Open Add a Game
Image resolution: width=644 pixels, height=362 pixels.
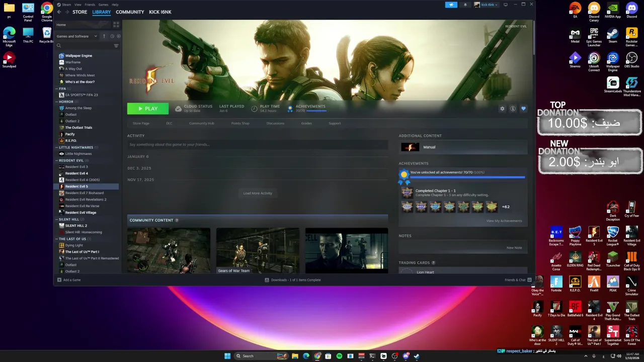(69, 280)
